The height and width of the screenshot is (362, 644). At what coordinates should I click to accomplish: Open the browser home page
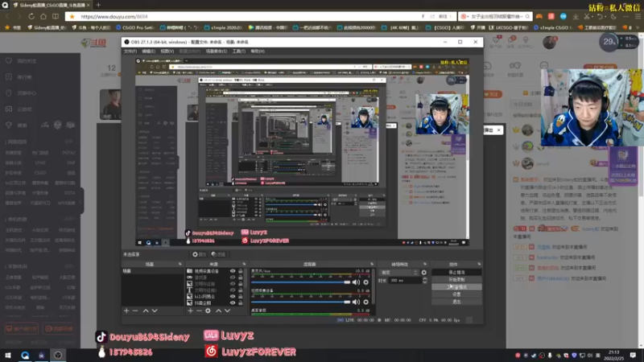click(43, 16)
